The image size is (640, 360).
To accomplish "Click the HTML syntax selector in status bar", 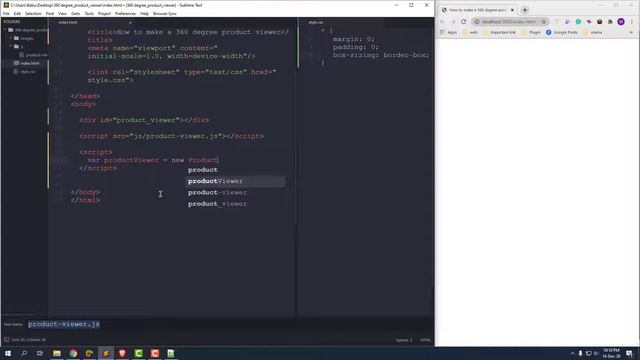I will [425, 340].
